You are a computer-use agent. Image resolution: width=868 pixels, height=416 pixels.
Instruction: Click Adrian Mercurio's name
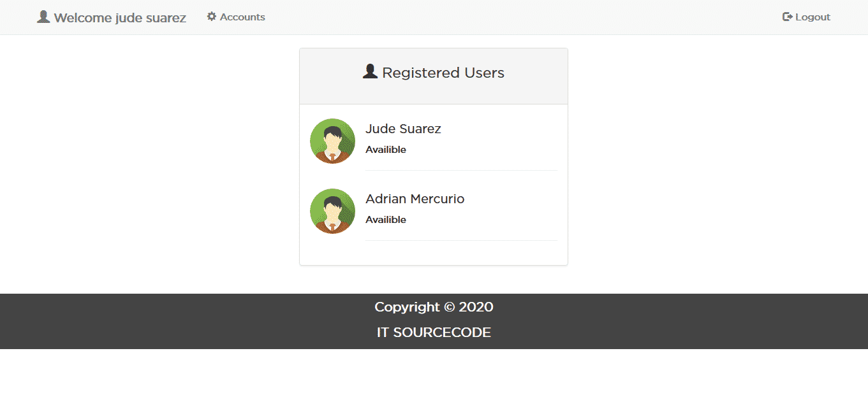click(415, 199)
